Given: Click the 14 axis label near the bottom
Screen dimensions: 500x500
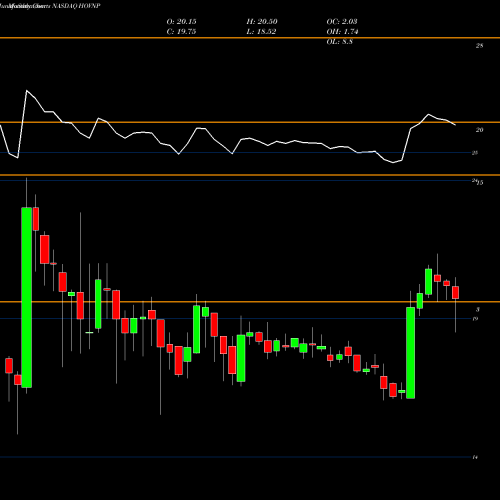Looking at the screenshot, I should click(475, 457).
